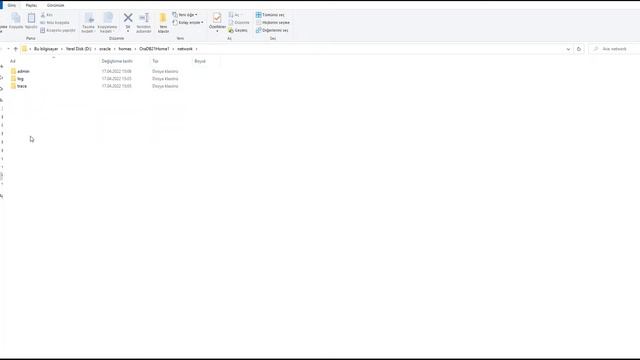Expand the chevron after Bu bilgisayar
This screenshot has height=360, width=640.
coord(62,49)
